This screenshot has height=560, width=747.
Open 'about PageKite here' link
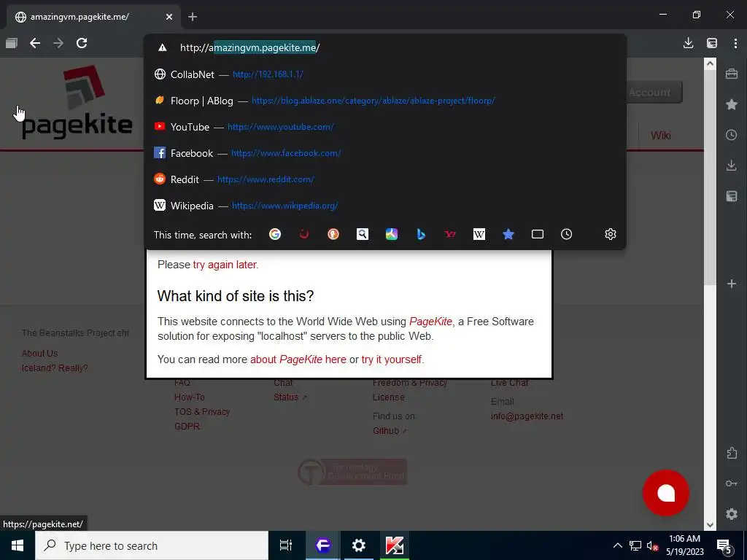coord(298,359)
